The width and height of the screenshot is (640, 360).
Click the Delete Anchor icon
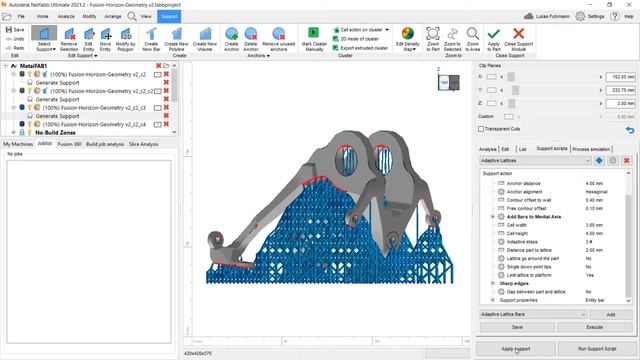point(251,33)
